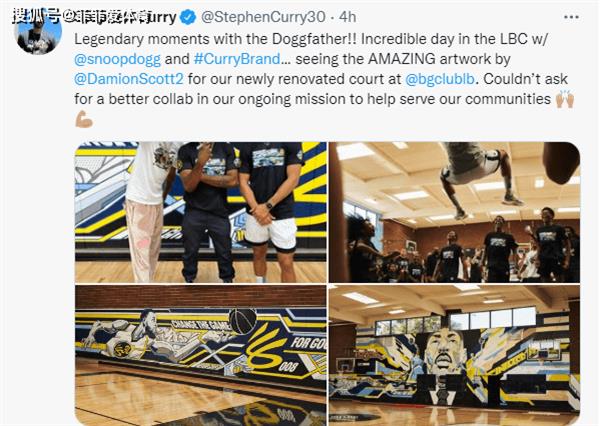Click the blue verified badge icon
Image resolution: width=600 pixels, height=426 pixels.
coord(188,17)
